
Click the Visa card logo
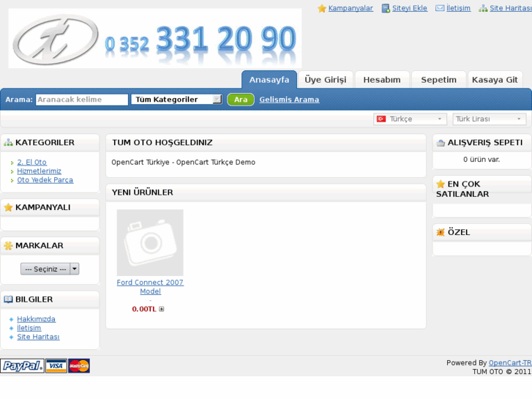(56, 366)
